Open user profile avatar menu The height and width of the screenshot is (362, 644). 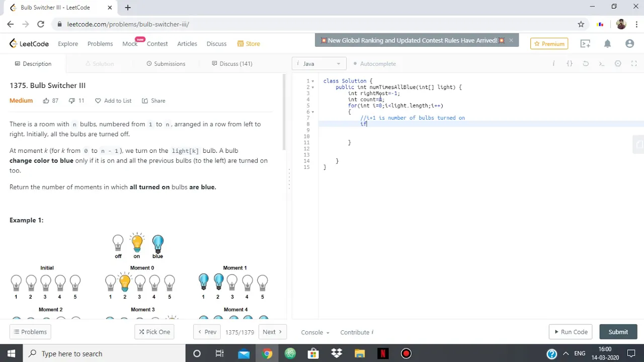[x=629, y=44]
